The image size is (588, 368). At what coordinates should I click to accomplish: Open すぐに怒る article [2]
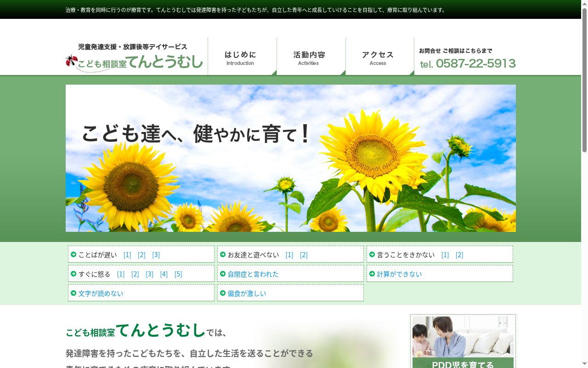pos(135,274)
